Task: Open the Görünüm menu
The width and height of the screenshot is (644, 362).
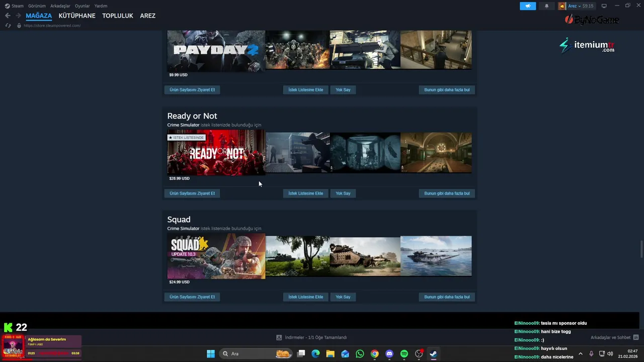Action: coord(37,6)
